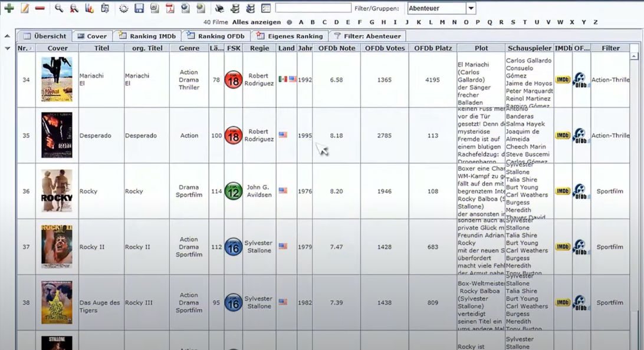Viewport: 644px width, 350px height.
Task: Filter films by the @ symbol
Action: coord(290,22)
